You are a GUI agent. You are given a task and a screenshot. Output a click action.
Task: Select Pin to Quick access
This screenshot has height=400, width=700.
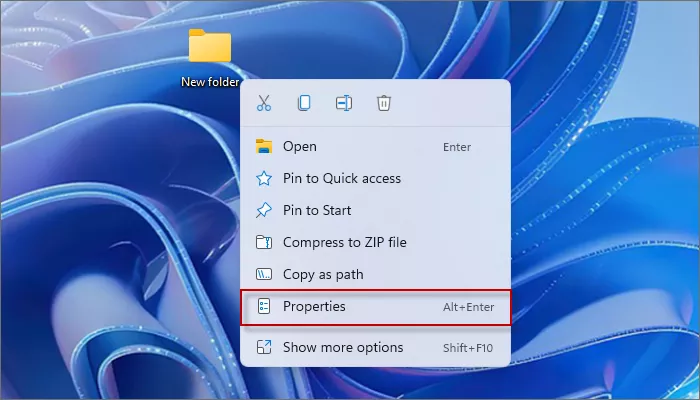coord(375,179)
